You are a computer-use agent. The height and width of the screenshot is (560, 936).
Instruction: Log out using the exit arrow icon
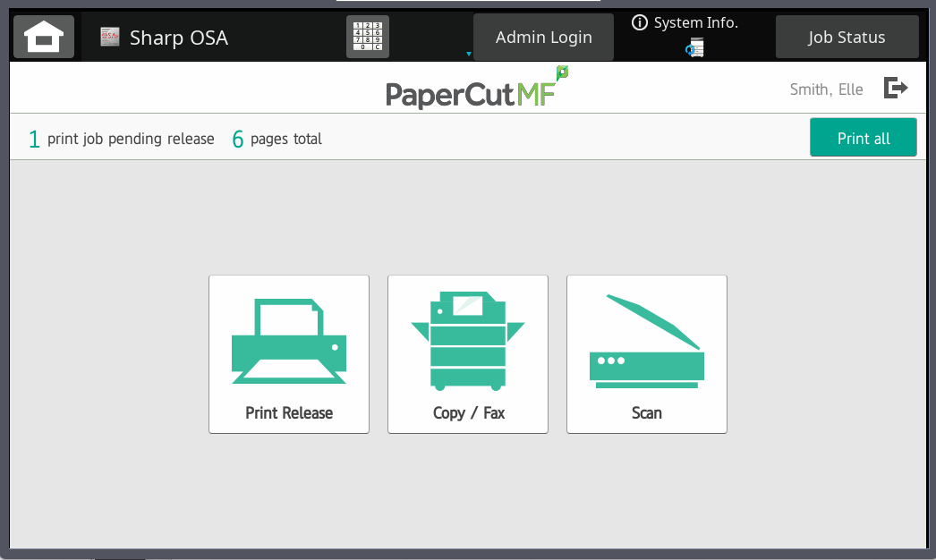896,88
